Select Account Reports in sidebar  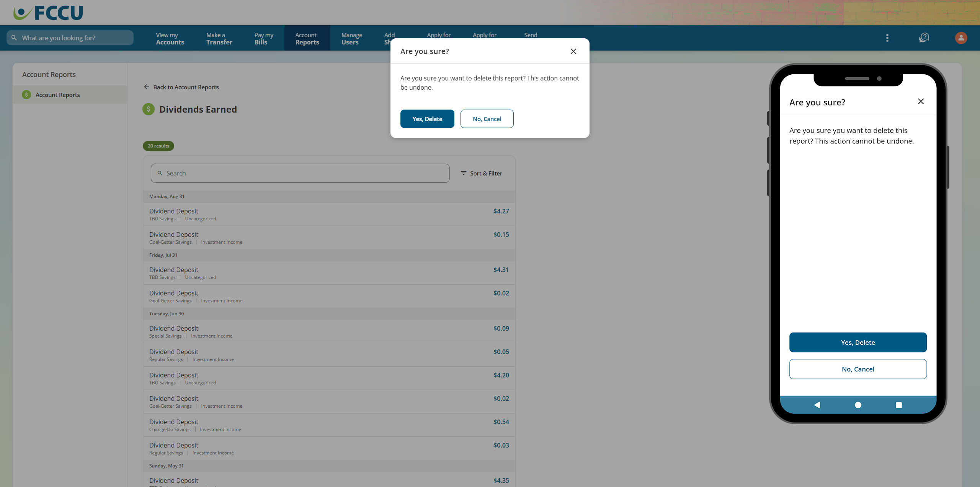(x=70, y=95)
